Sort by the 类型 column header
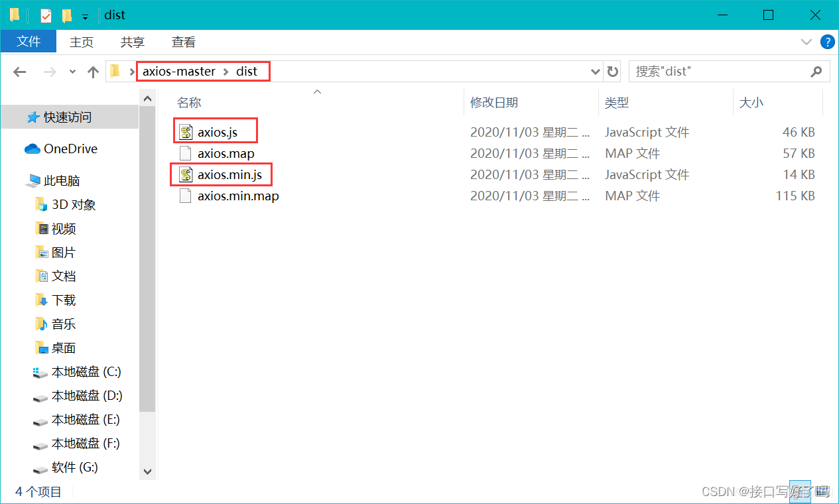Viewport: 839px width, 504px height. [617, 103]
